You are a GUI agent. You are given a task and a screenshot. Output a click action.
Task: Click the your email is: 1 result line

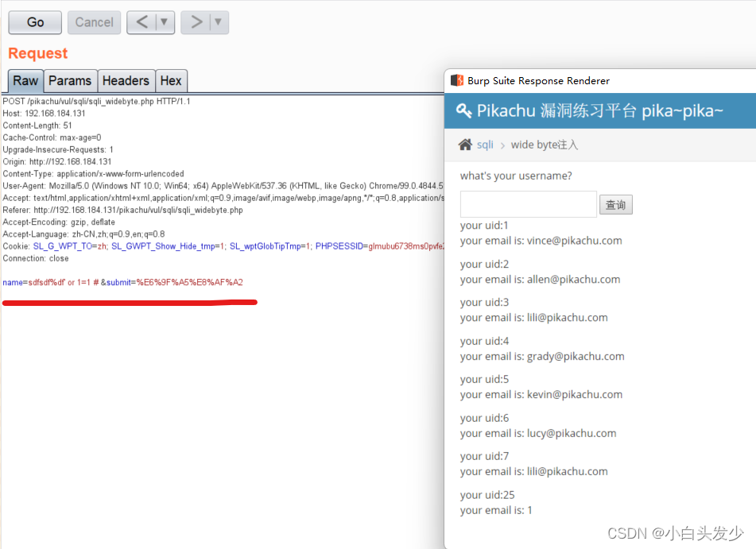click(496, 510)
